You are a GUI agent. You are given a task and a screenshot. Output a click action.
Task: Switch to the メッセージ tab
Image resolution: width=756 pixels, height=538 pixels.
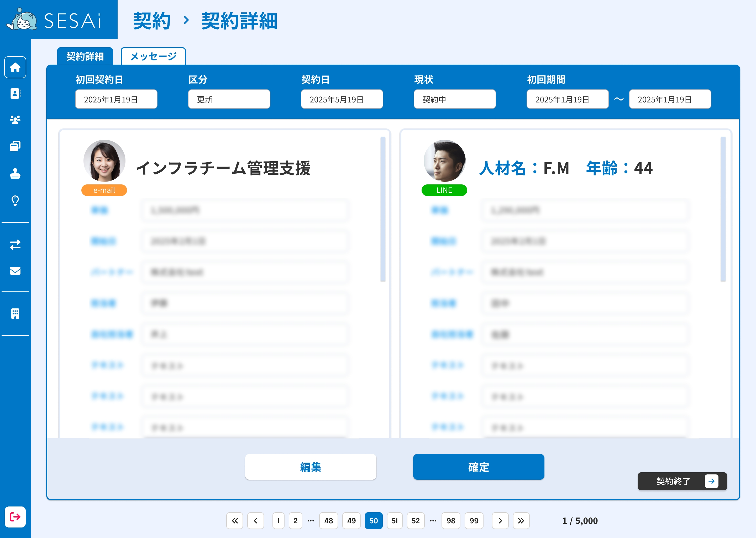[x=153, y=56]
